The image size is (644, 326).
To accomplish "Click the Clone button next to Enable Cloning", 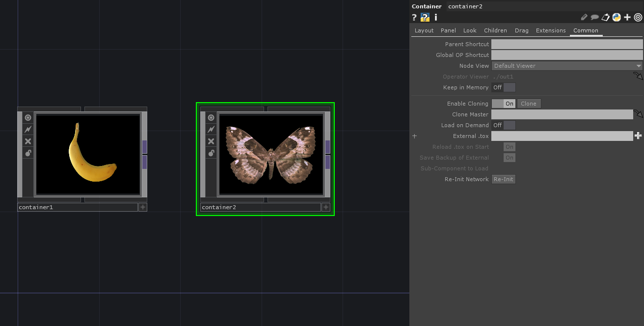I will pyautogui.click(x=529, y=104).
